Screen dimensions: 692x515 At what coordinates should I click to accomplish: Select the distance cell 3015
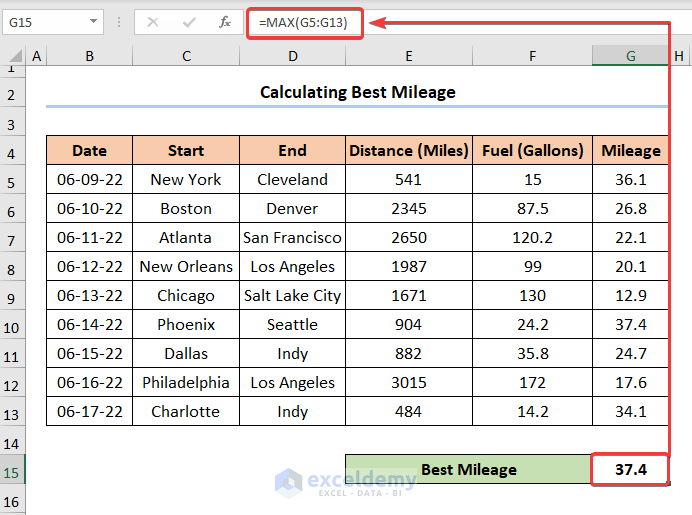(x=409, y=383)
